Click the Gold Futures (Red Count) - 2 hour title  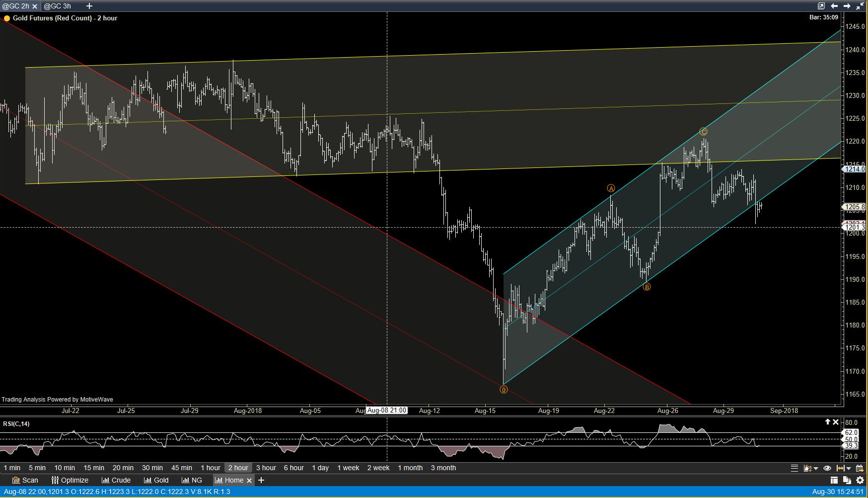(x=65, y=18)
